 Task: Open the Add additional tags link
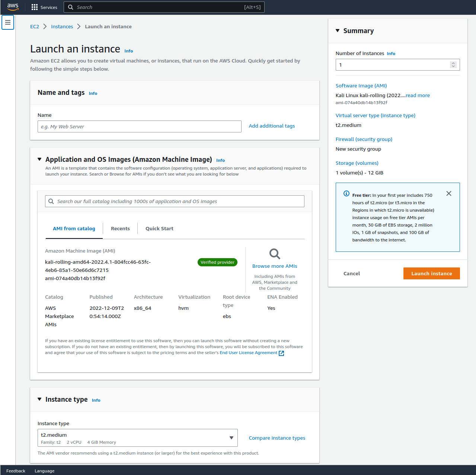click(272, 126)
